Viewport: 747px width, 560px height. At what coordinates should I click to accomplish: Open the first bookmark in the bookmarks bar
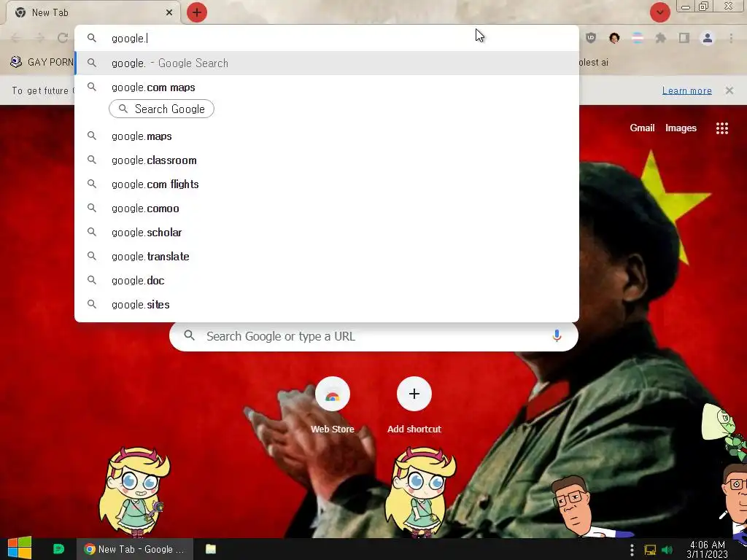pos(42,62)
